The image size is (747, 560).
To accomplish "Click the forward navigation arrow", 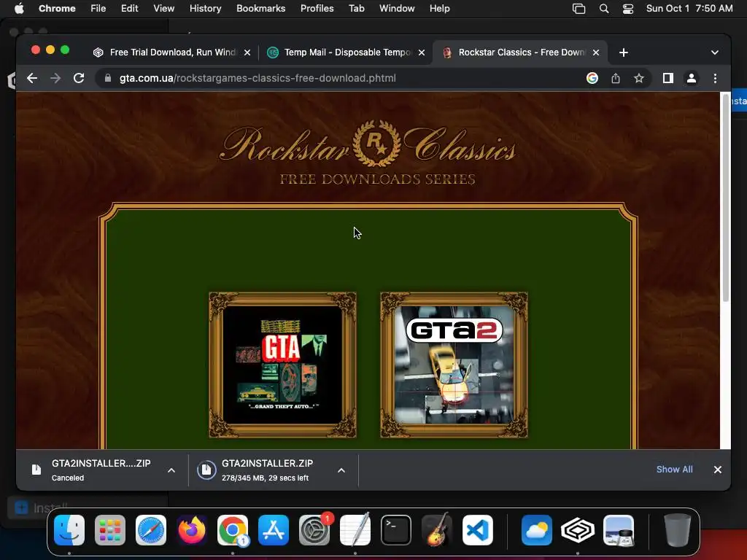I will (55, 78).
